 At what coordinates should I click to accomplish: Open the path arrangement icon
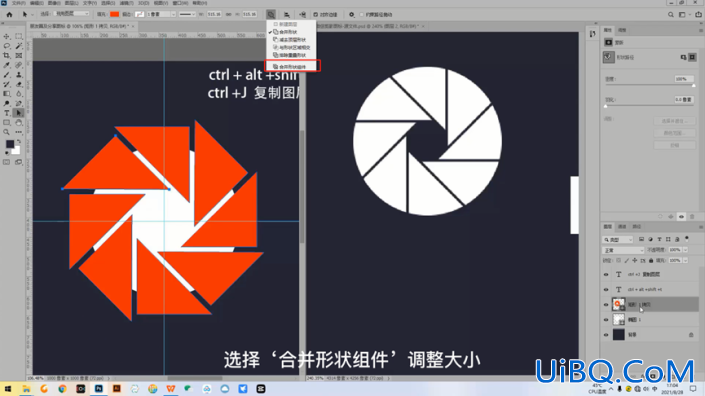pos(303,14)
